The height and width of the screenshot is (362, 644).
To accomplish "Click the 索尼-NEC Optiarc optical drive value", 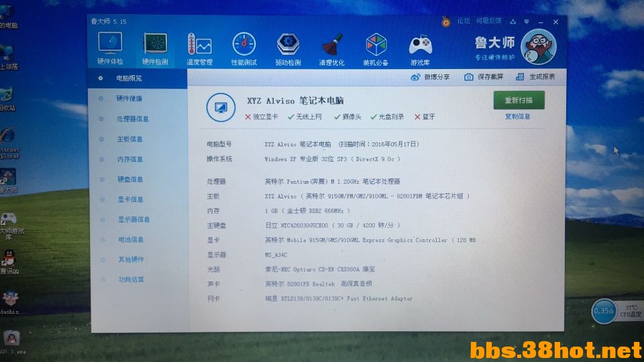I will click(320, 269).
